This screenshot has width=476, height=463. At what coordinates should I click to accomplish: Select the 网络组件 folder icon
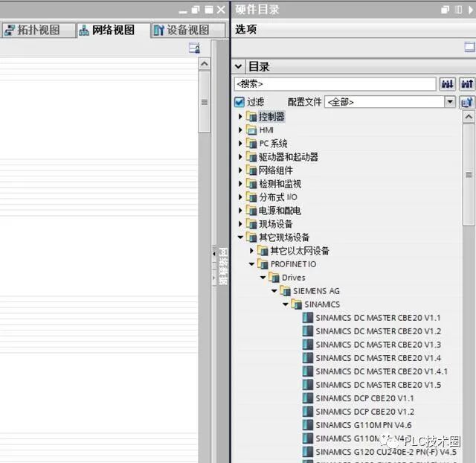pos(251,170)
